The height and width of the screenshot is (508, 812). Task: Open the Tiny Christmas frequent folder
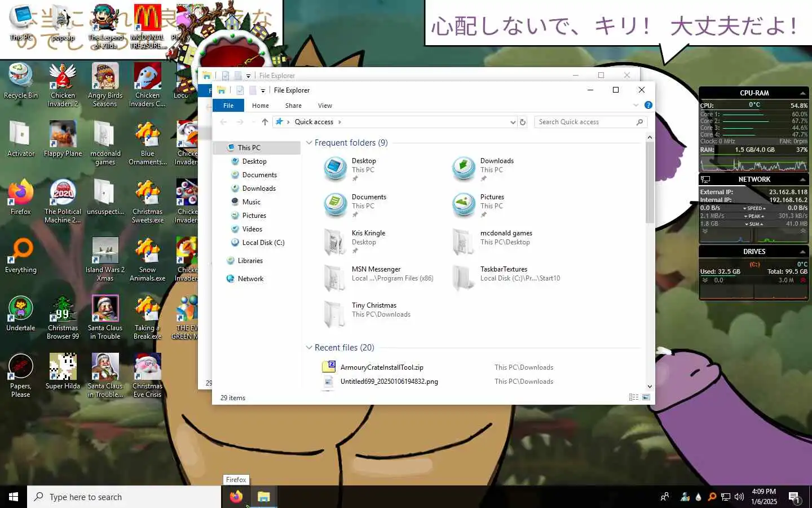click(x=368, y=313)
